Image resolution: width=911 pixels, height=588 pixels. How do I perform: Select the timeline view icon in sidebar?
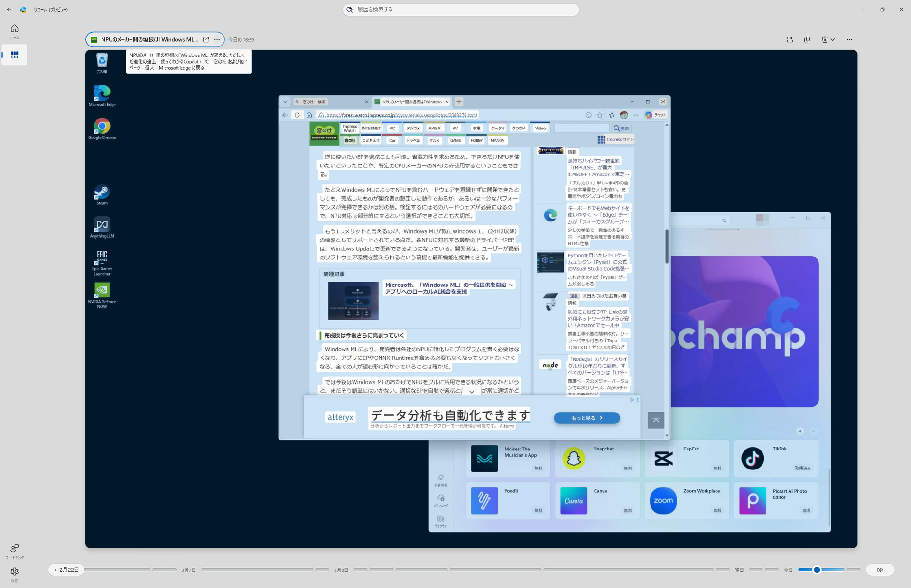pyautogui.click(x=15, y=55)
